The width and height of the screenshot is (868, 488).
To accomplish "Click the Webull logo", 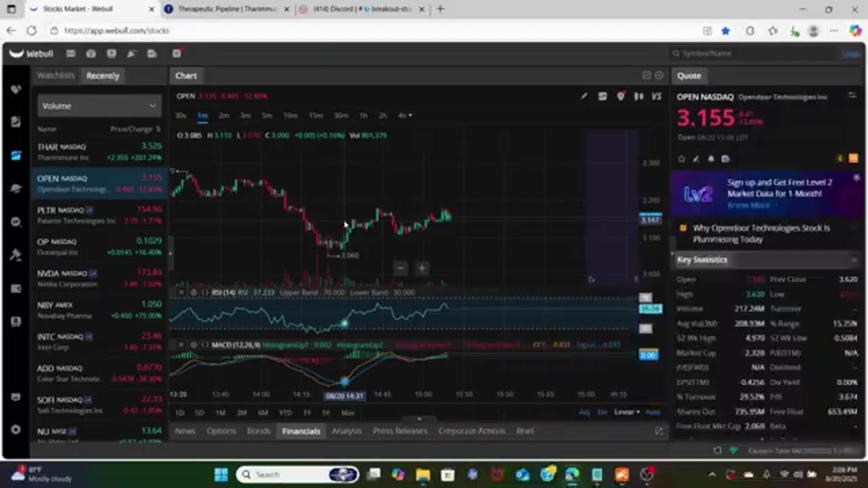I will pyautogui.click(x=31, y=54).
